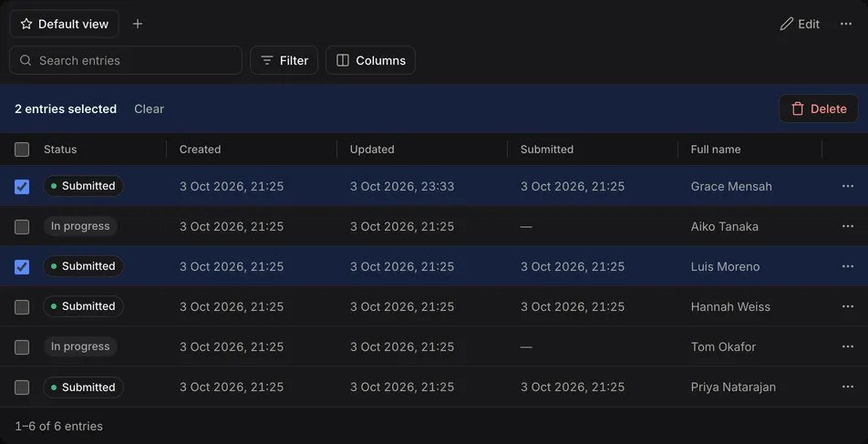Click the name Priya Natarajan

tap(733, 387)
